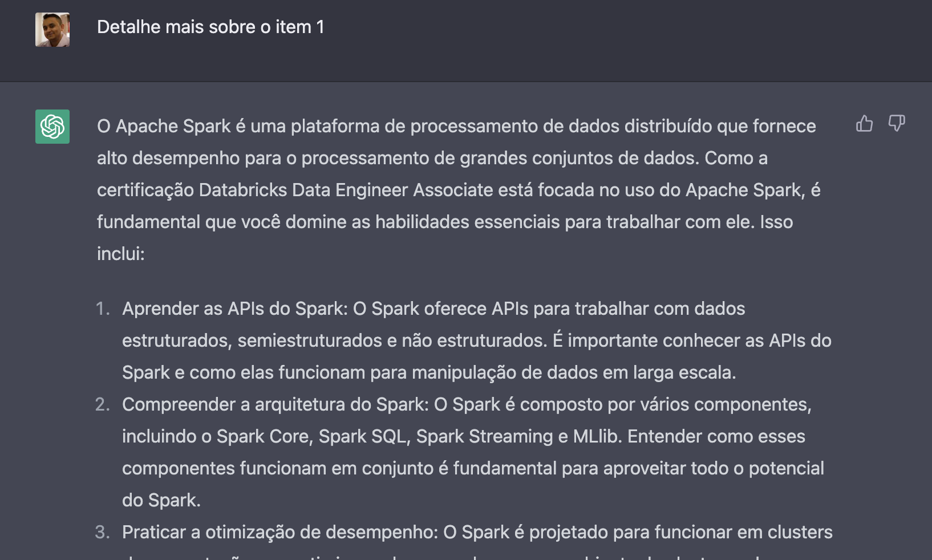Click the message 'Detalhe mais sobre o item 1'
Screen dimensions: 932x560
point(210,27)
